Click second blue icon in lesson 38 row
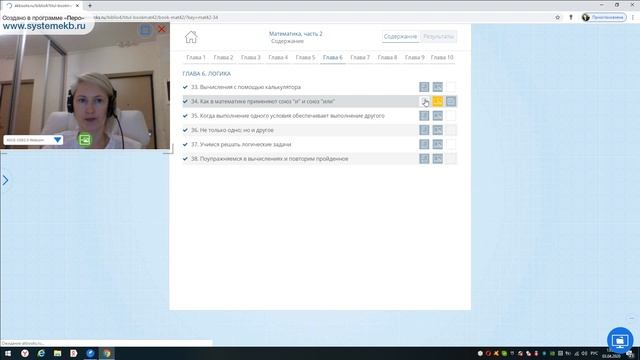640x360 pixels. [438, 159]
